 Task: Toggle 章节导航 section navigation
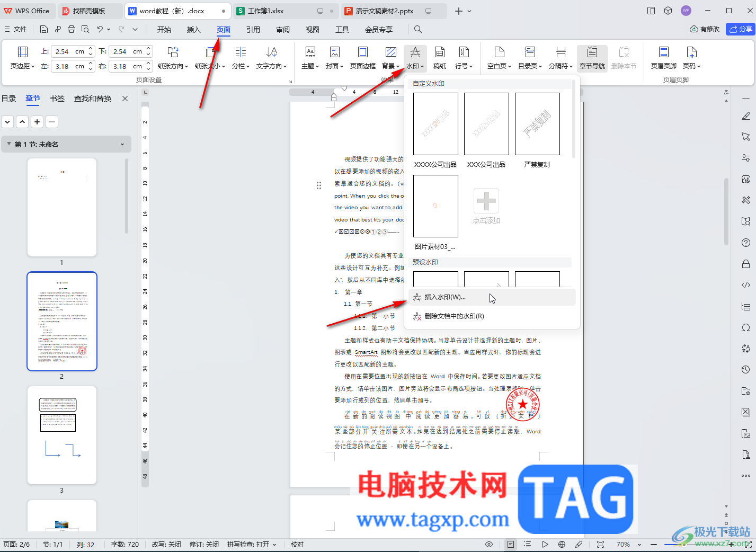tap(592, 58)
